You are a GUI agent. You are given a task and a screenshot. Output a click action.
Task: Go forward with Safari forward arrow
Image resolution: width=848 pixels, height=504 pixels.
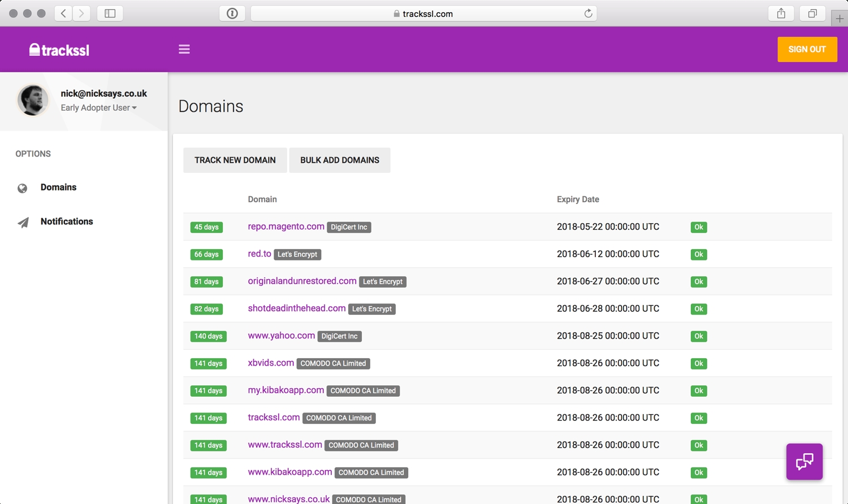point(81,14)
